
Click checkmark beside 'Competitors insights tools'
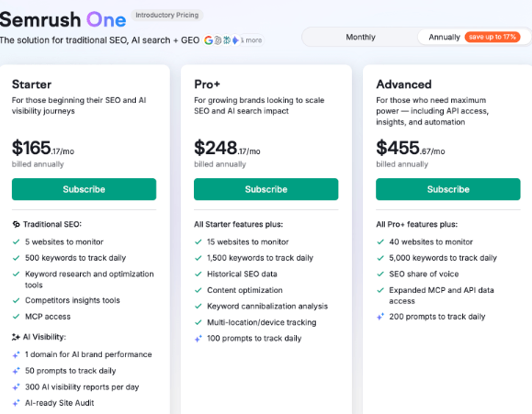[x=16, y=300]
